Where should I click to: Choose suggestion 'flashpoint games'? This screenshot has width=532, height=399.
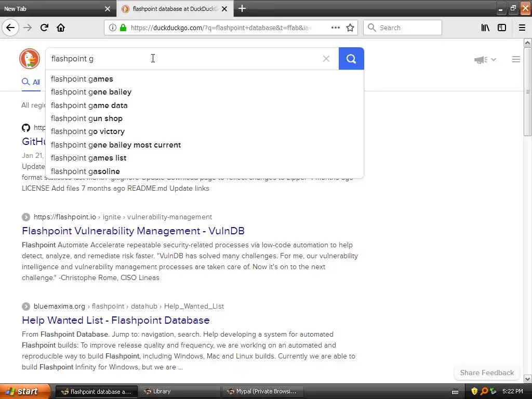[x=205, y=79]
